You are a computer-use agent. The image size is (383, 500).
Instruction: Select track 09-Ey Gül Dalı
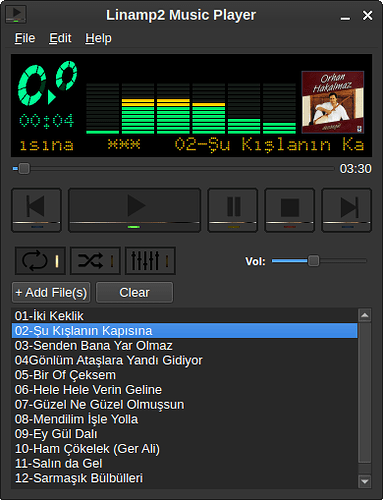click(x=185, y=434)
